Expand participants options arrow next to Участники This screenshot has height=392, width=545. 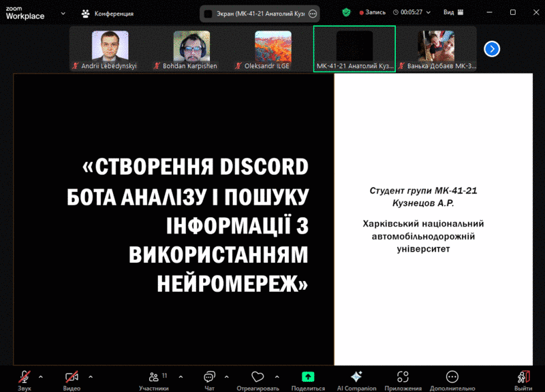tap(181, 377)
